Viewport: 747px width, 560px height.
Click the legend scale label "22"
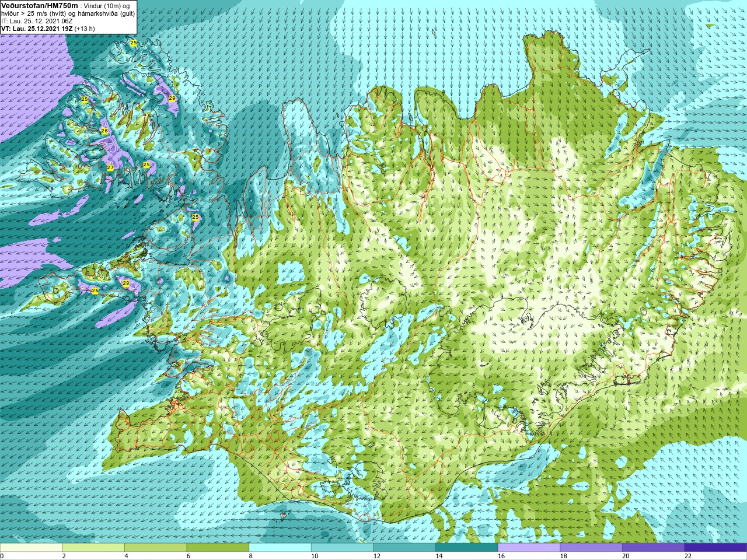688,556
